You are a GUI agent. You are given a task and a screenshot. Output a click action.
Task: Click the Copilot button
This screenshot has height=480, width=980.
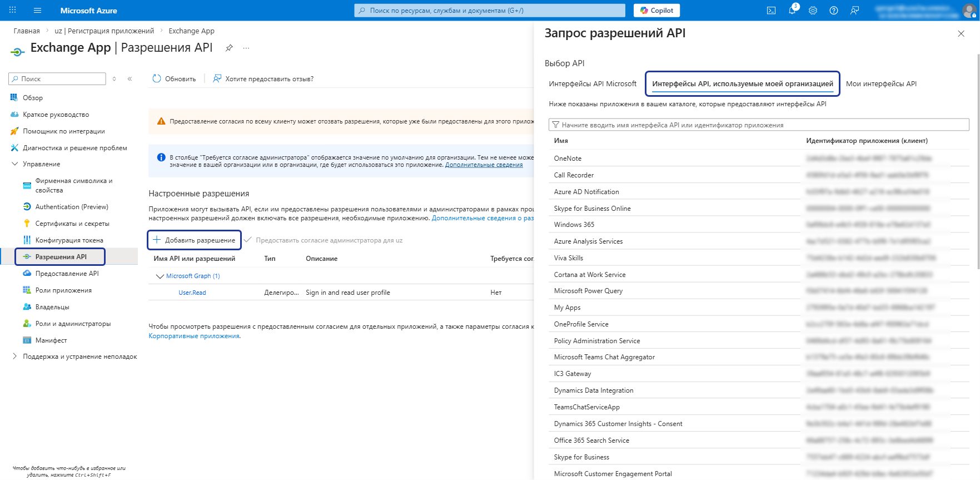coord(656,11)
